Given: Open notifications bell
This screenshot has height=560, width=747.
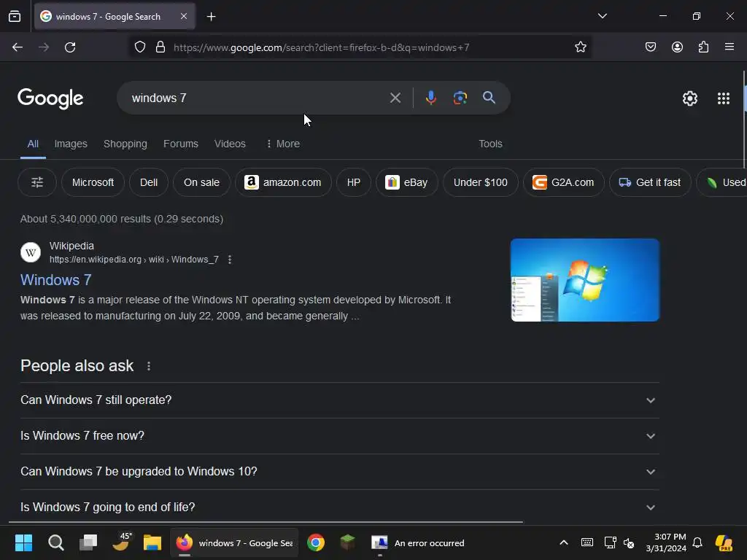Looking at the screenshot, I should point(697,542).
